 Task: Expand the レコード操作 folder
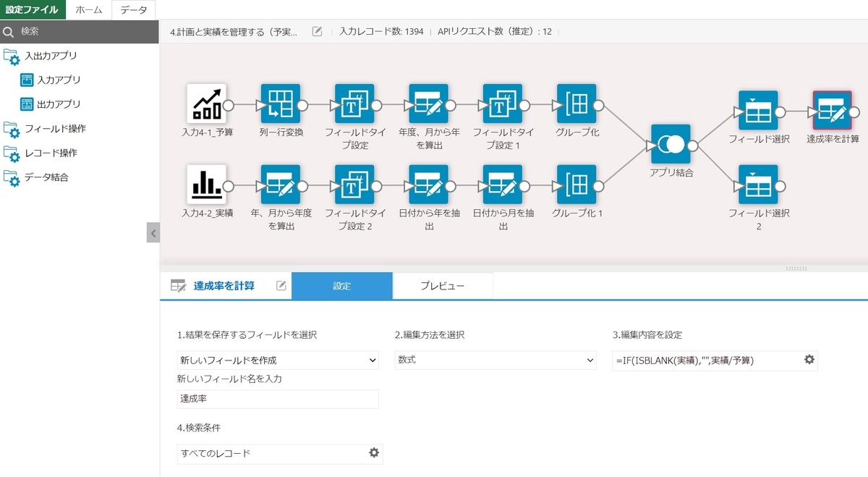click(x=12, y=154)
